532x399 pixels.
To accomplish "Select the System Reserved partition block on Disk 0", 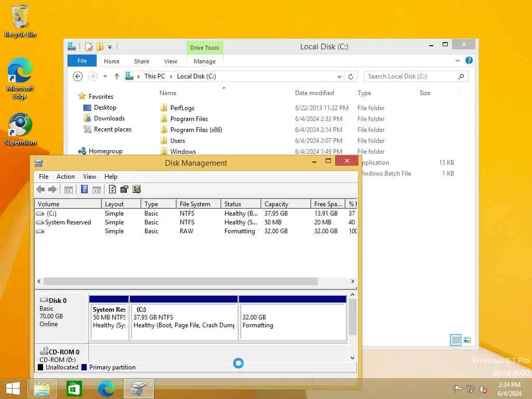I will click(x=109, y=318).
